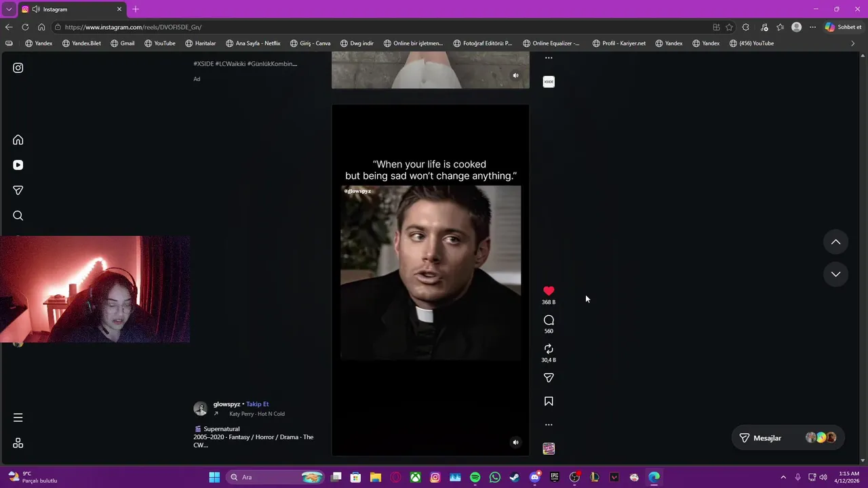Select the Instagram browser tab
The width and height of the screenshot is (868, 488).
click(71, 9)
